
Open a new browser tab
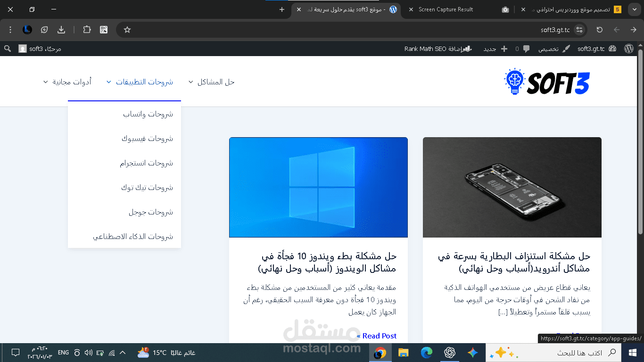(x=282, y=9)
